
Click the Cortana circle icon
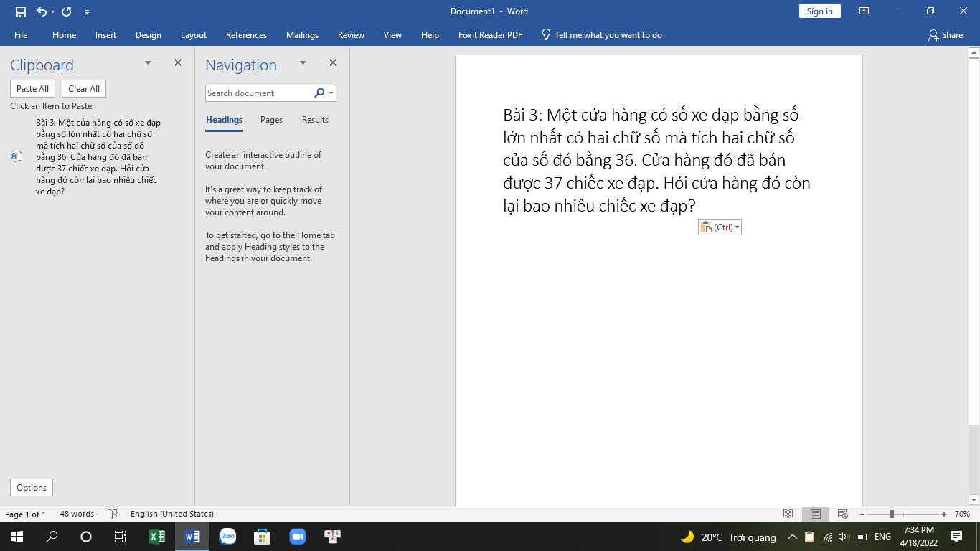click(x=86, y=537)
